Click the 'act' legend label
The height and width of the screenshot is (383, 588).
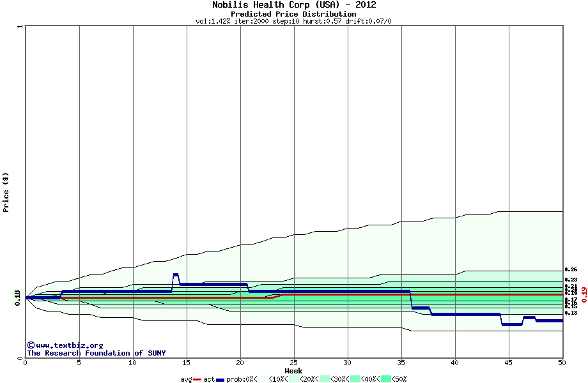point(209,379)
